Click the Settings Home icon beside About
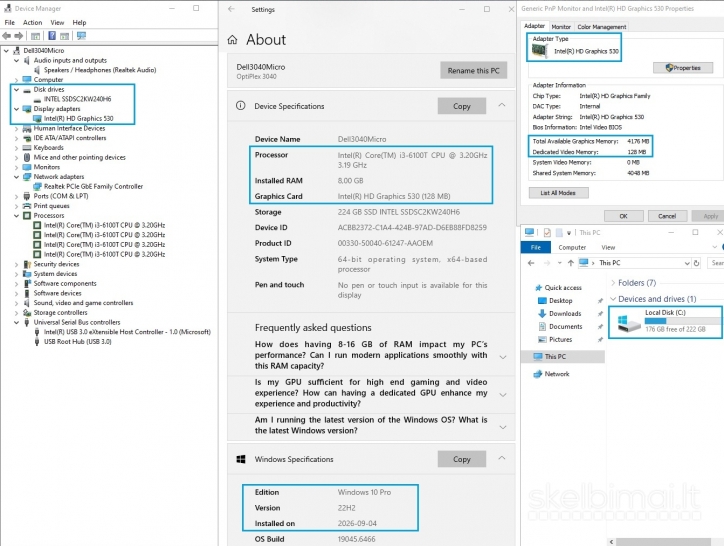This screenshot has height=546, width=724. coord(232,40)
